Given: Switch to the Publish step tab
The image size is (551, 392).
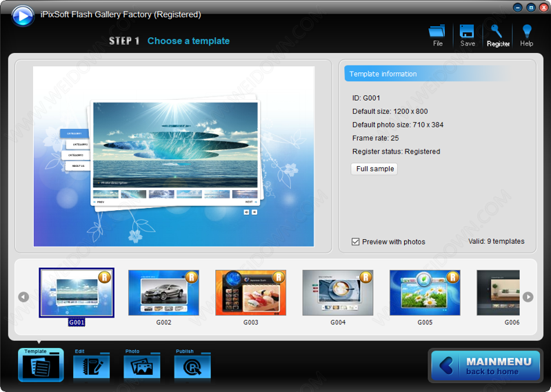Looking at the screenshot, I should tap(192, 365).
